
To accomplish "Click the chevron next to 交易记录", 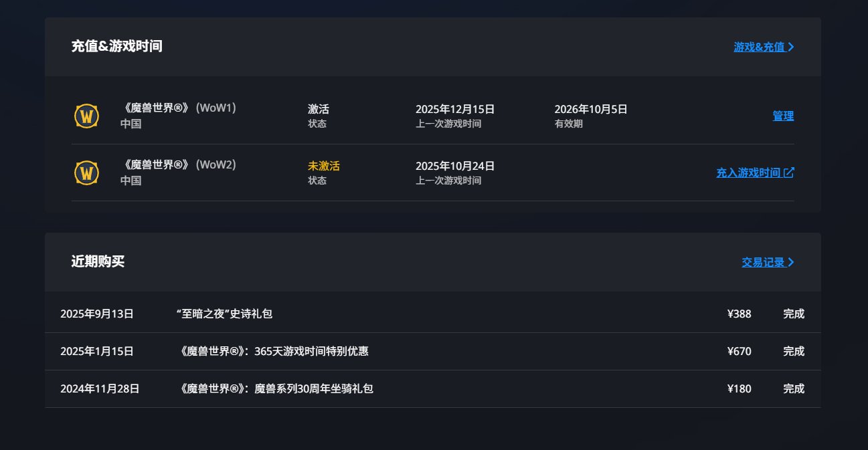I will (791, 262).
